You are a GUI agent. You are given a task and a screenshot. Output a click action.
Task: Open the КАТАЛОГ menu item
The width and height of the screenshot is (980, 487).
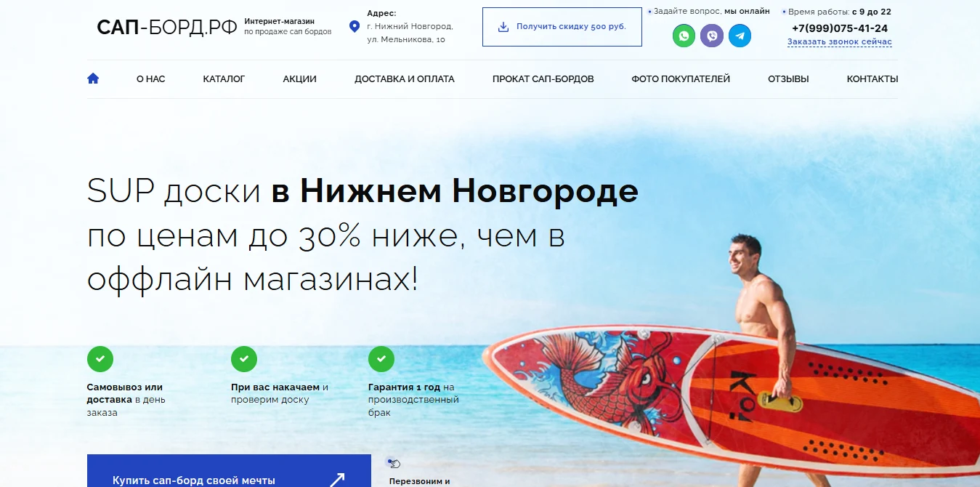click(x=224, y=79)
